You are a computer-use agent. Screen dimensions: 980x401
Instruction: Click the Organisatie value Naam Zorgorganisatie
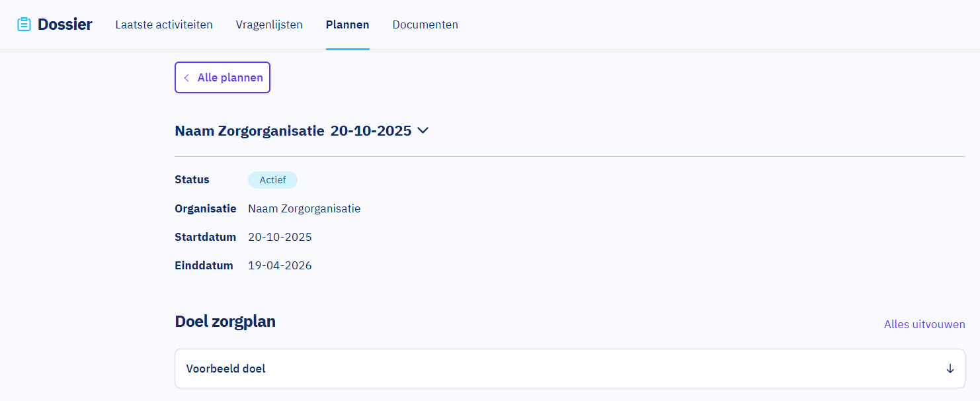tap(304, 208)
